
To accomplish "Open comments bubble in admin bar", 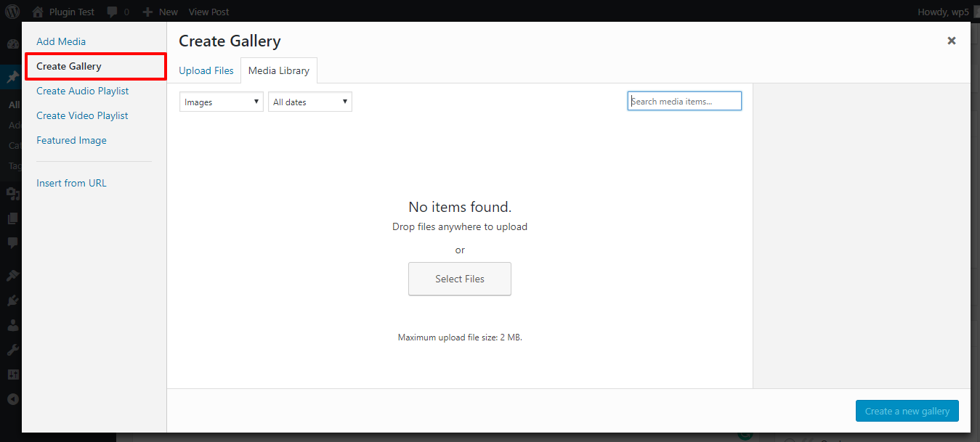I will [x=118, y=12].
